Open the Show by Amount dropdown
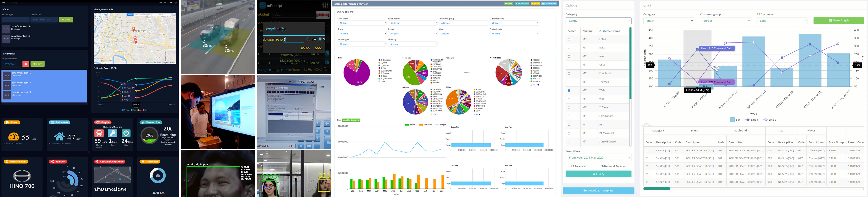 point(413,44)
